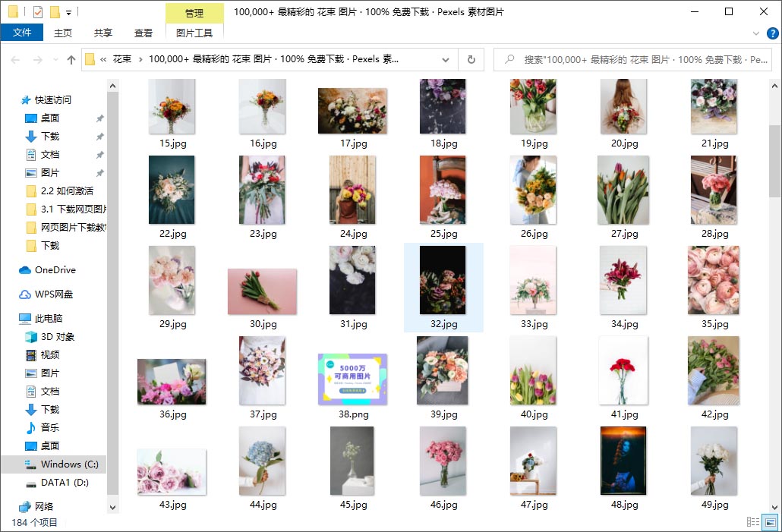Go up one folder level with up arrow
The image size is (782, 532).
[x=71, y=59]
